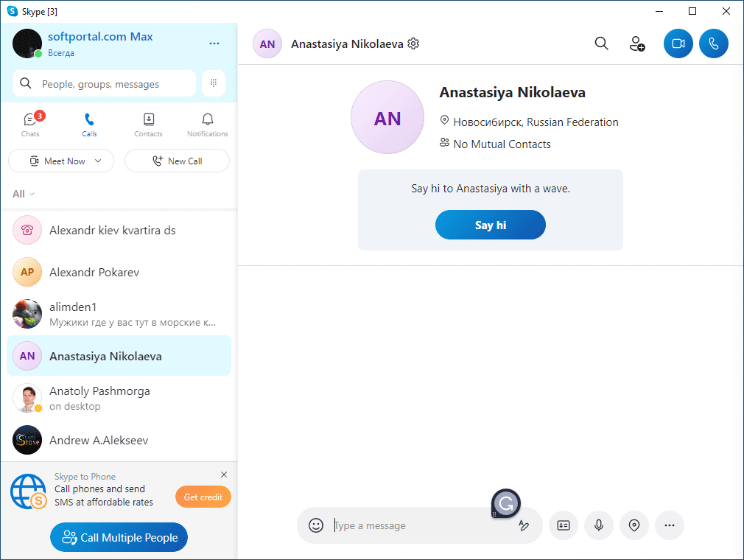Open the emoji picker smiley
Screen dimensions: 744x560
pos(316,525)
